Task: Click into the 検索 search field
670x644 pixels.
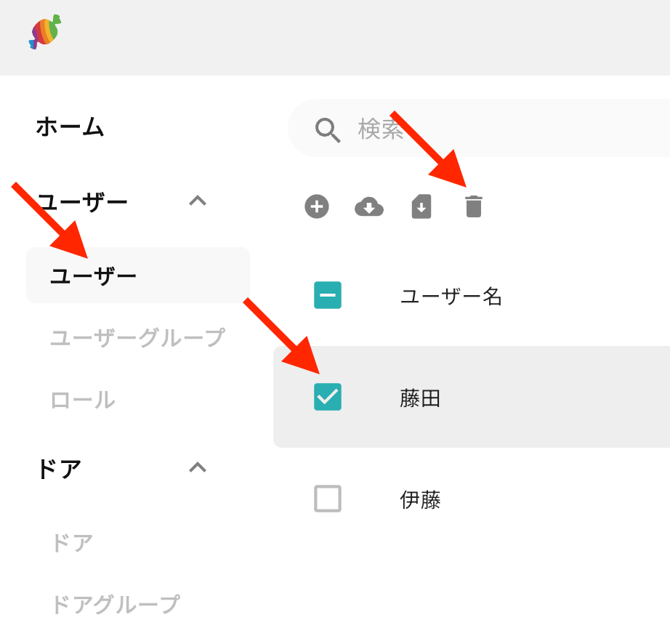Action: [479, 128]
